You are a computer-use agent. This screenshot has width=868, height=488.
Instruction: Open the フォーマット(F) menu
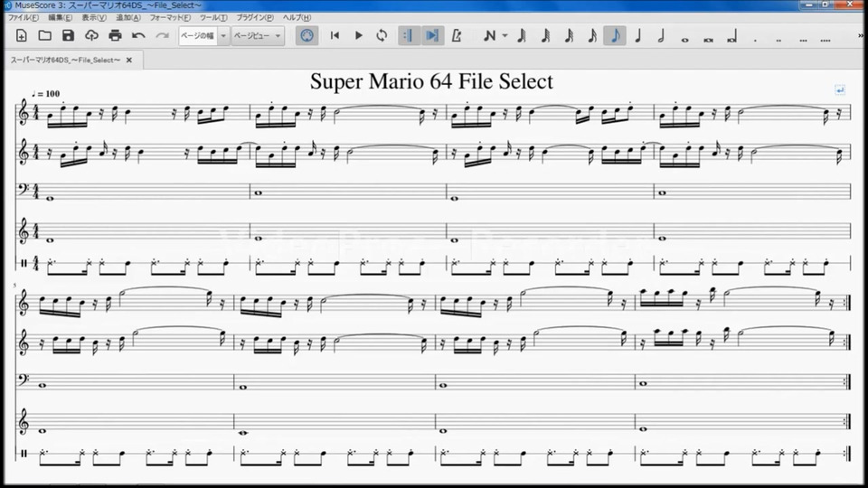coord(171,18)
